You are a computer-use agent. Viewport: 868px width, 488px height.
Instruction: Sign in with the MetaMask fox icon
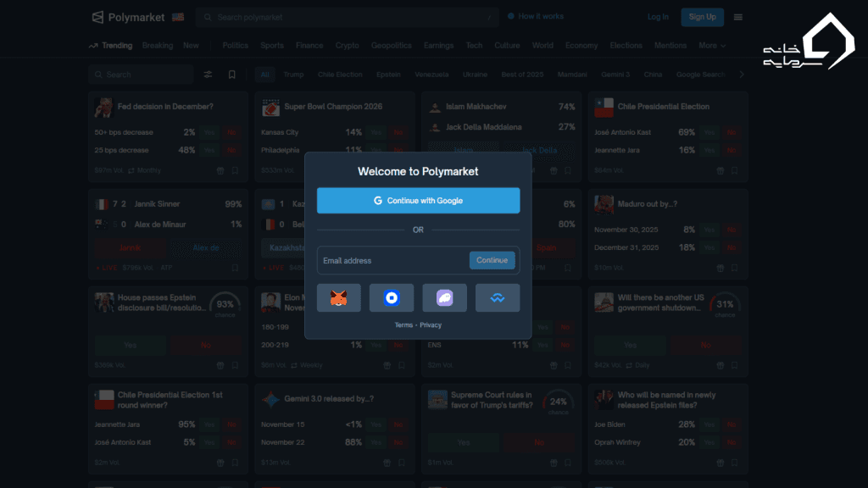pos(338,297)
